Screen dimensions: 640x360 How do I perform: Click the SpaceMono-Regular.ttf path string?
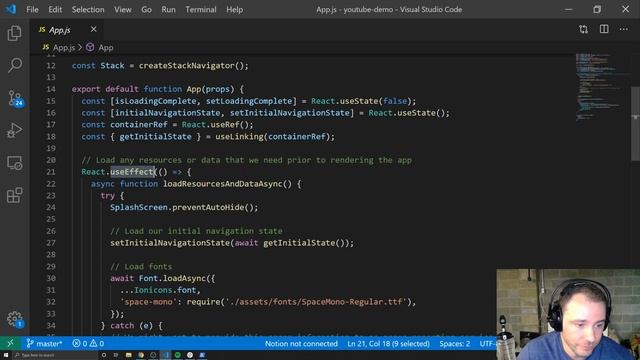point(316,302)
